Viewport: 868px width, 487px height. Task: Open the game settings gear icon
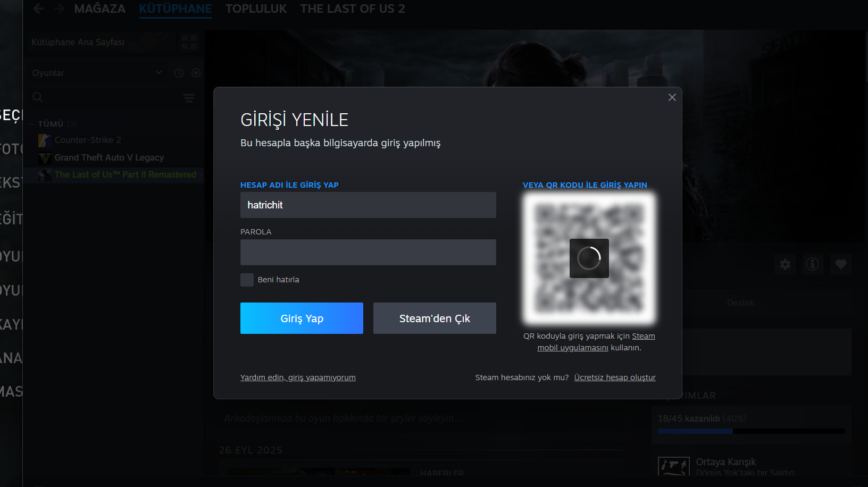coord(785,264)
